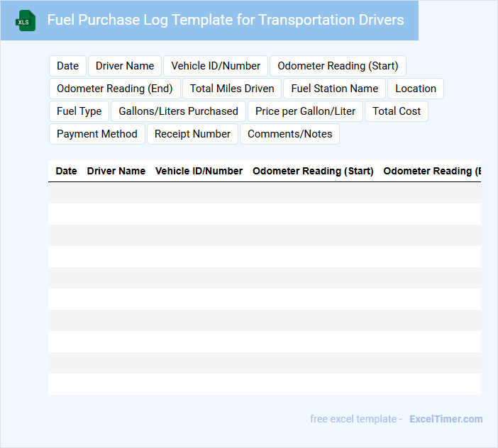Click the Receipt Number tag
This screenshot has height=448, width=498.
point(192,134)
